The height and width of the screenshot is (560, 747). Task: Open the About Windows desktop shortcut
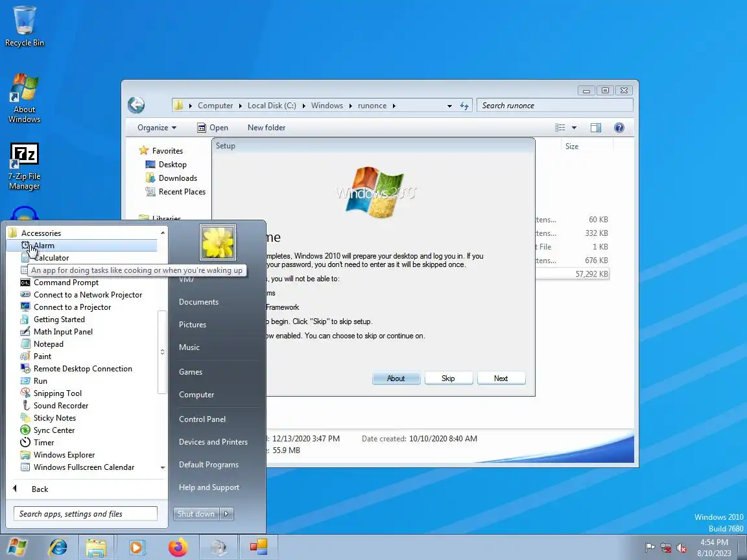click(24, 98)
